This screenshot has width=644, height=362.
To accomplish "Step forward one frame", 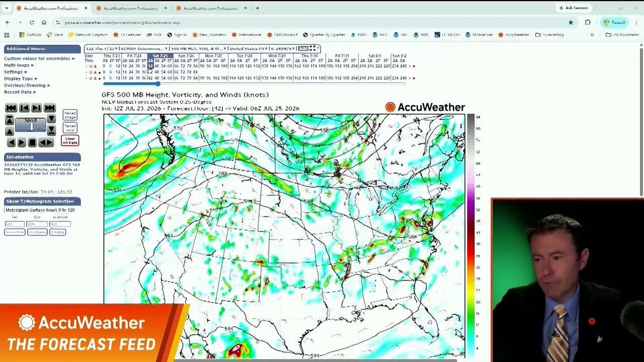I will click(x=36, y=108).
